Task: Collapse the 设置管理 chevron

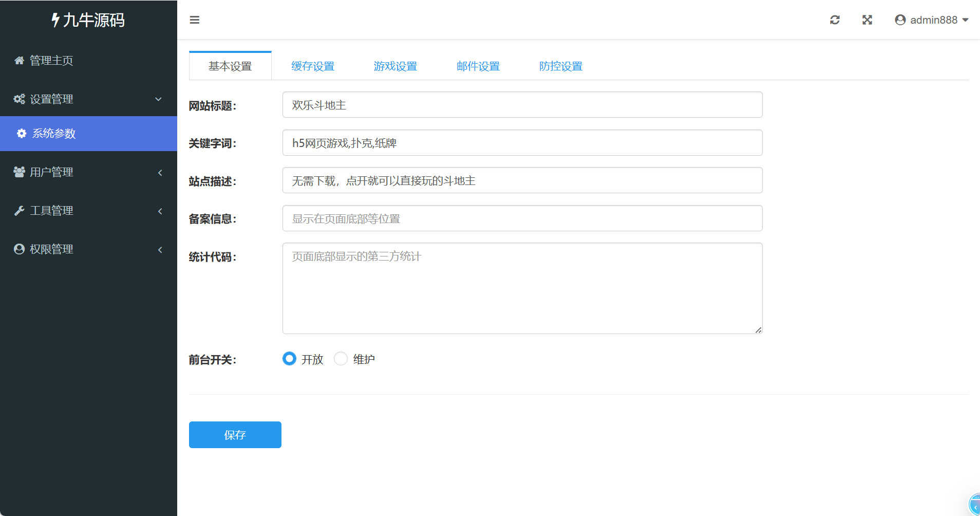Action: 159,99
